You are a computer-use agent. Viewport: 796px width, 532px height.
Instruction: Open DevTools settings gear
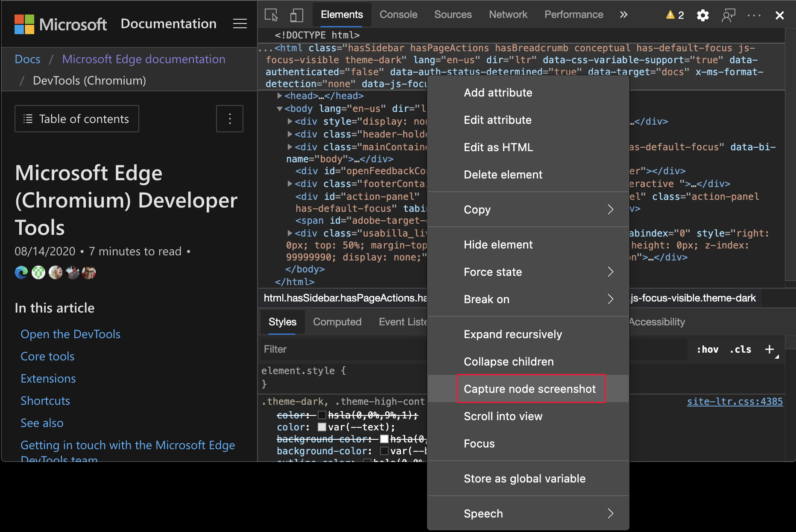(702, 15)
